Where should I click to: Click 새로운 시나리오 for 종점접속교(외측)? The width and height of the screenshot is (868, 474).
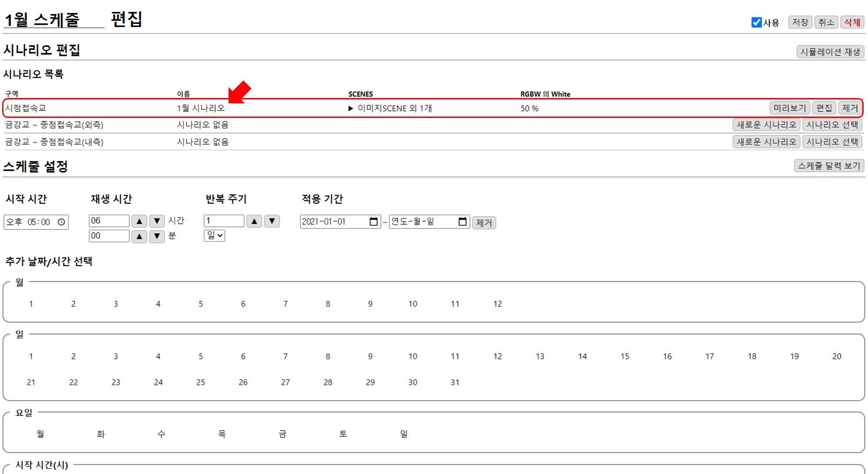[766, 125]
